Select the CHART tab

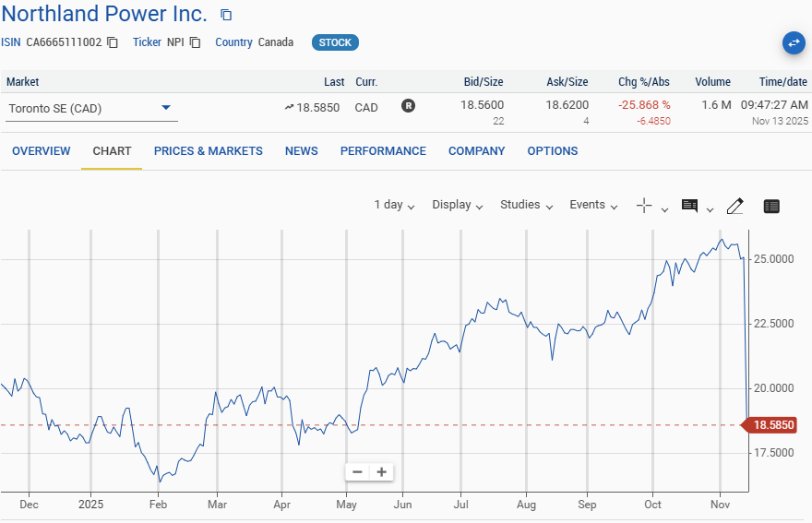112,151
